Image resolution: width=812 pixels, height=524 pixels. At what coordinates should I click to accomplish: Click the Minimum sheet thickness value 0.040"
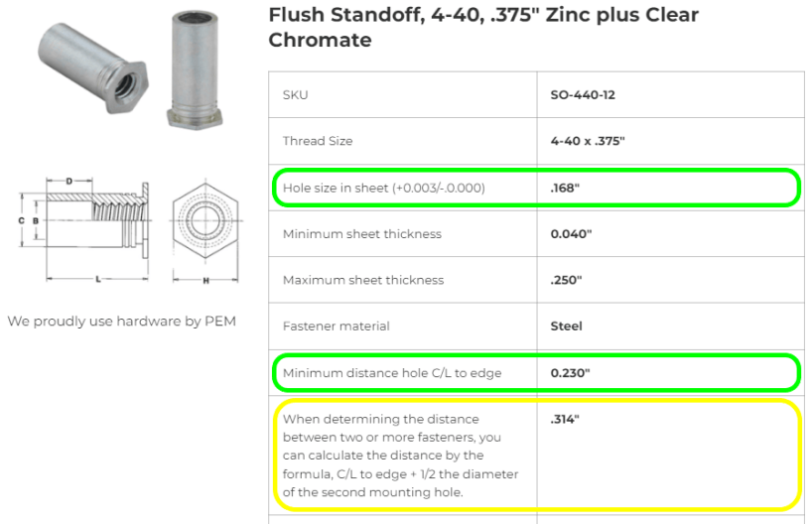pos(571,233)
